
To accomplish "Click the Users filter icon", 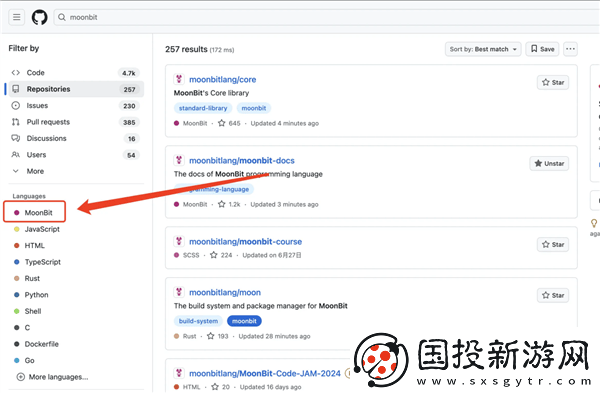I will (16, 155).
